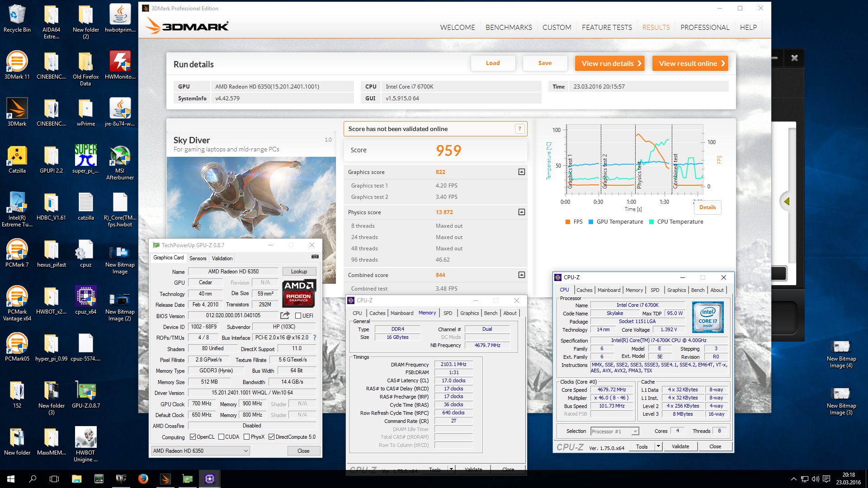Switch to the Sensors tab in GPU-Z
This screenshot has height=488, width=868.
(198, 258)
